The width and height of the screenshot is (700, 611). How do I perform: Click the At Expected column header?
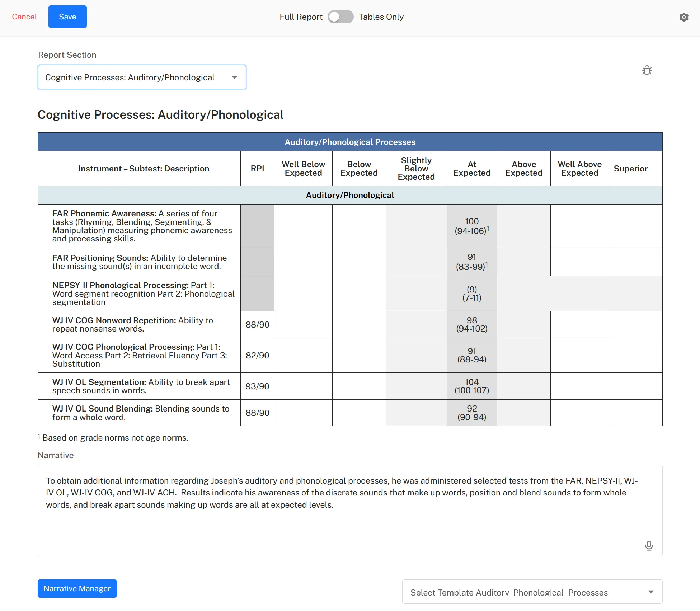(x=472, y=169)
